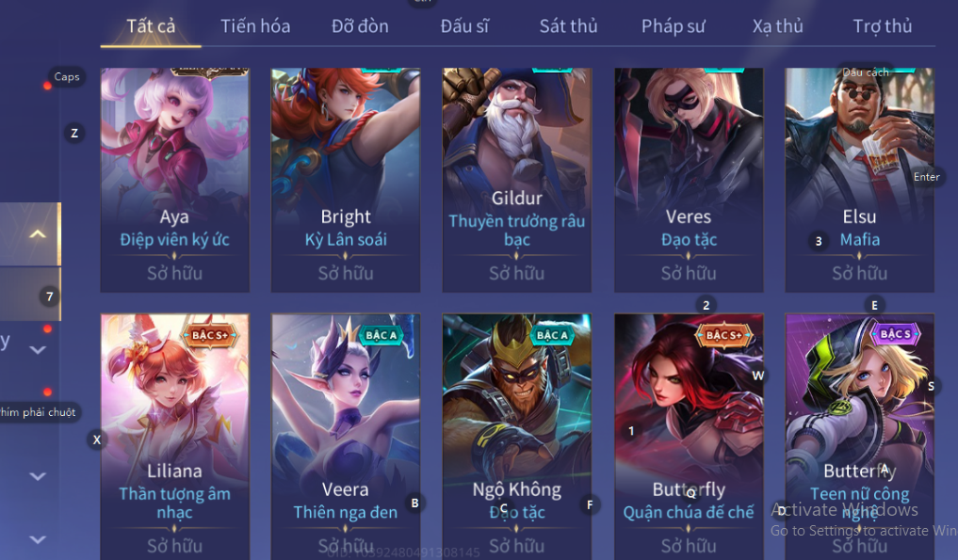This screenshot has height=560, width=958.
Task: Click the BẬC S badge on Butterfly Teen card
Action: tap(896, 334)
